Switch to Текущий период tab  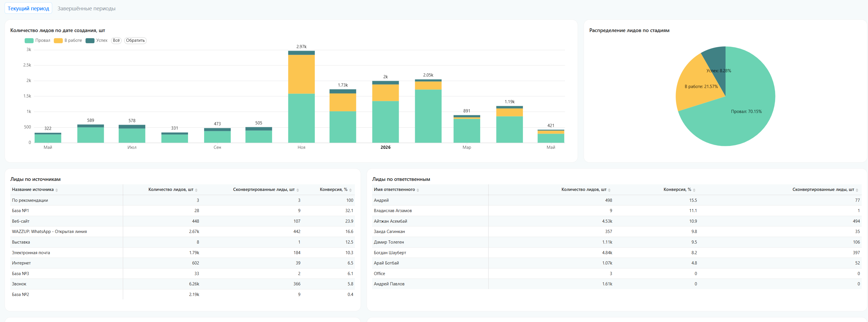click(28, 8)
